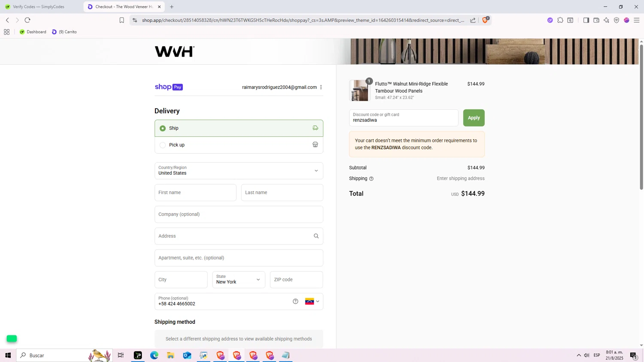Click the First name field
Image resolution: width=644 pixels, height=362 pixels.
click(195, 193)
